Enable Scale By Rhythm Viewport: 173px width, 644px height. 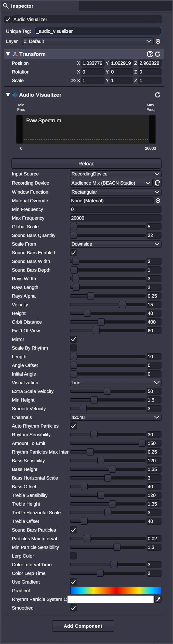(x=73, y=348)
